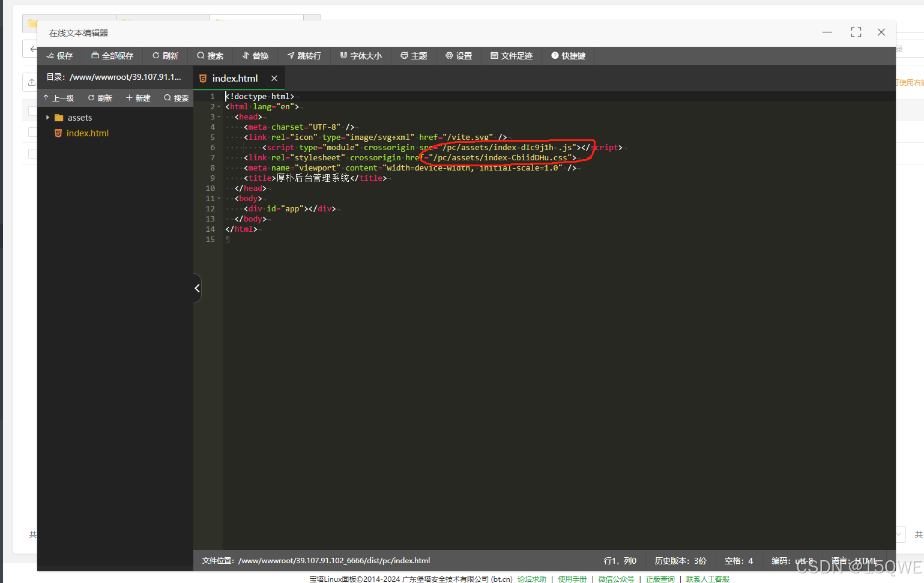Click 全部保存 to save all files
The height and width of the screenshot is (583, 924).
coord(112,56)
